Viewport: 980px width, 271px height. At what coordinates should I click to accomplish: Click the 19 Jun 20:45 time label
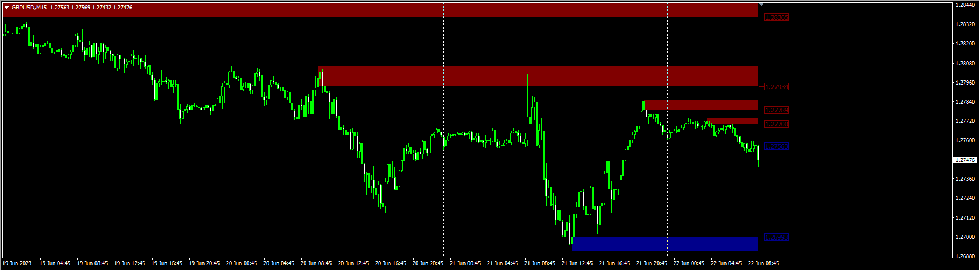[x=205, y=263]
